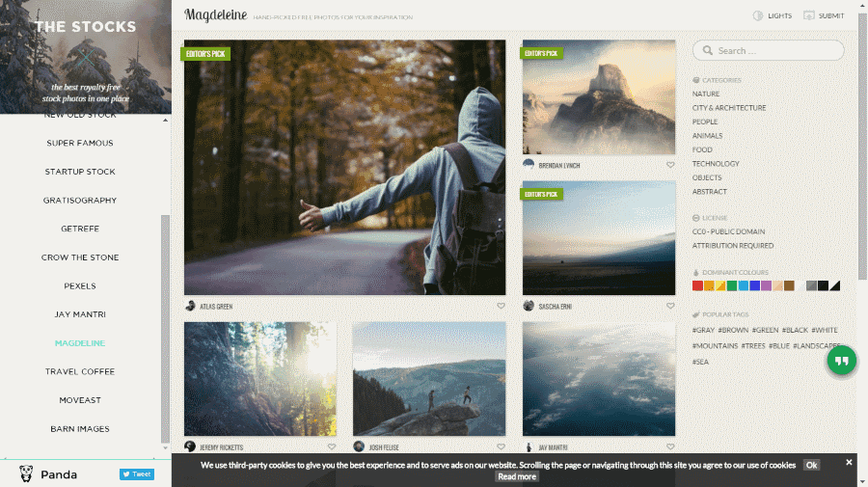Image resolution: width=868 pixels, height=487 pixels.
Task: Open Josh Felise's avatar icon
Action: click(359, 446)
